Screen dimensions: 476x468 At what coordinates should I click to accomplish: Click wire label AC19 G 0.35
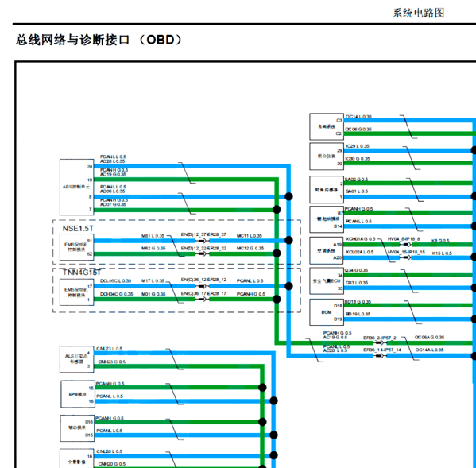click(x=113, y=174)
